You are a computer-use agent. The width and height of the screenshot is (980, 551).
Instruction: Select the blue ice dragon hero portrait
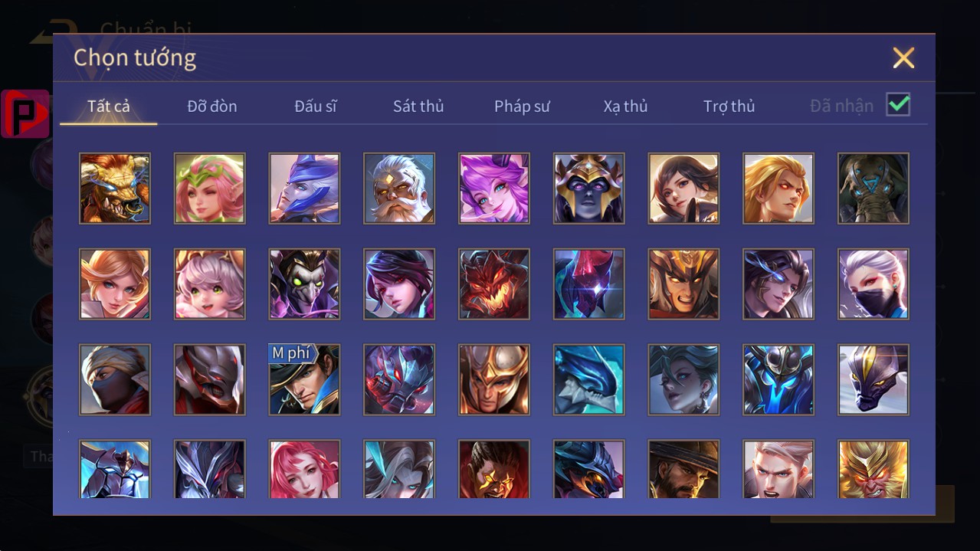point(589,380)
